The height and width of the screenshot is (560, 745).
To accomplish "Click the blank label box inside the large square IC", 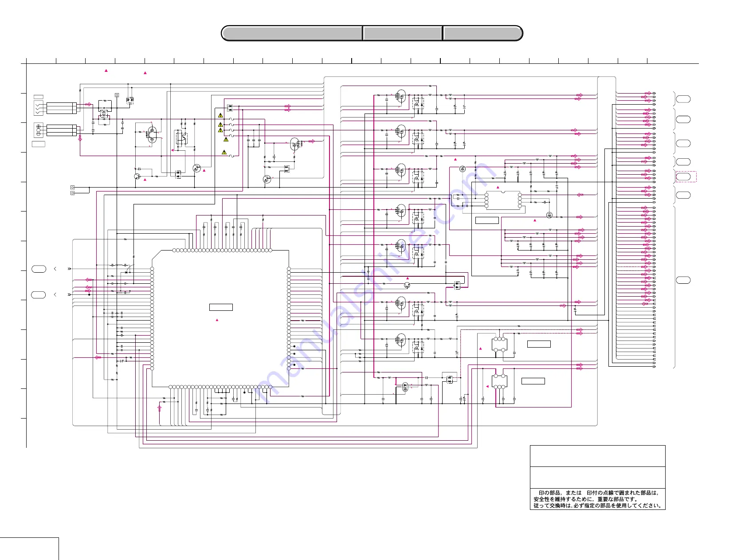I will (x=221, y=307).
